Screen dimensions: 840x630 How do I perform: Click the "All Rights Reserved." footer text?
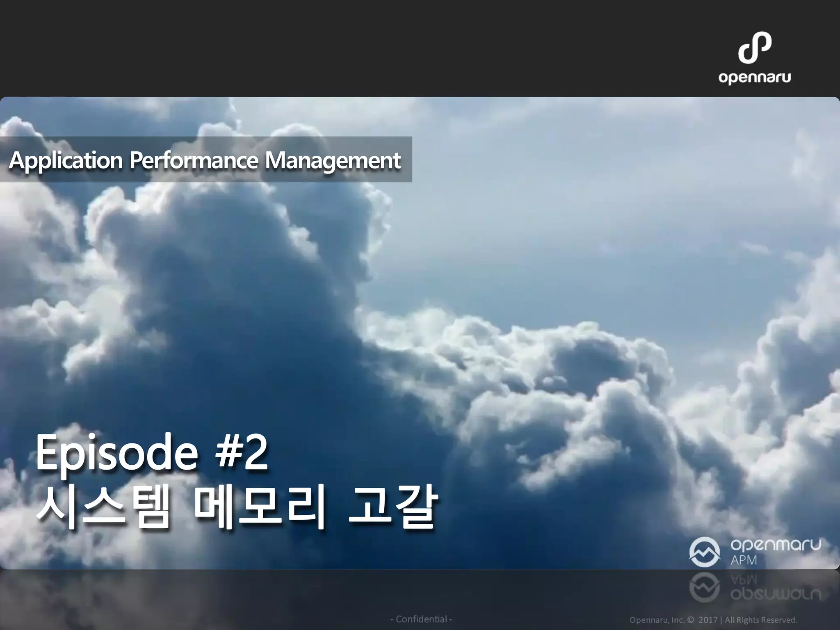point(760,620)
